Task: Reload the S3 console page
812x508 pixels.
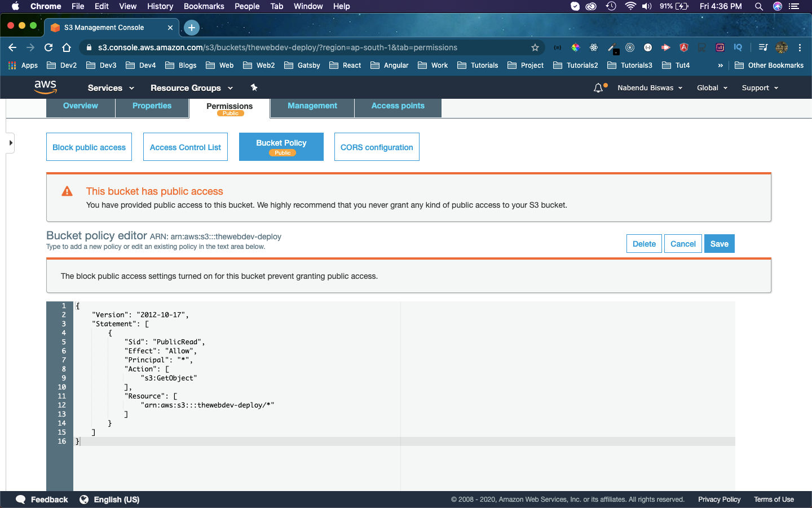Action: 48,47
